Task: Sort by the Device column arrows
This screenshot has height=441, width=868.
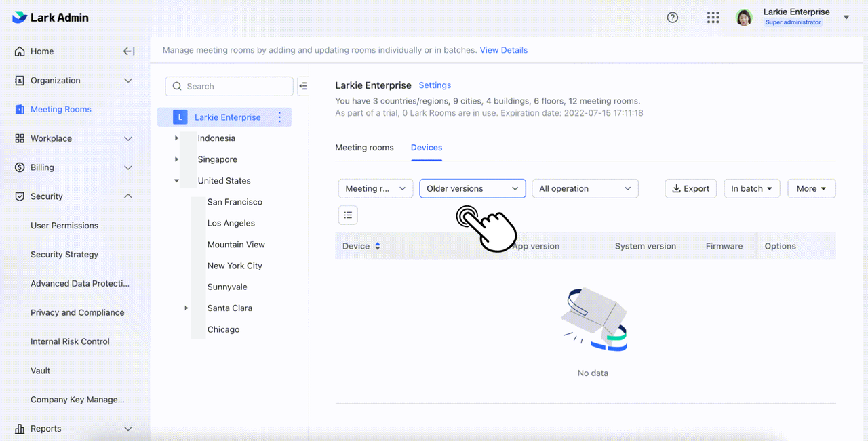Action: click(378, 246)
